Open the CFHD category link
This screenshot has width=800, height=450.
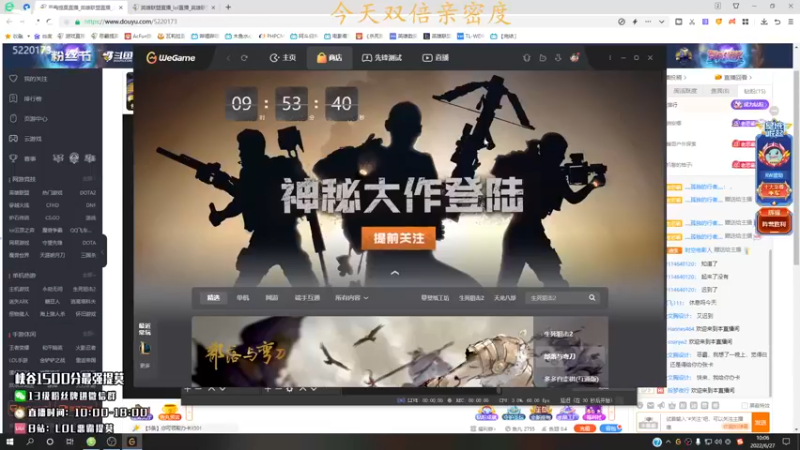(53, 205)
